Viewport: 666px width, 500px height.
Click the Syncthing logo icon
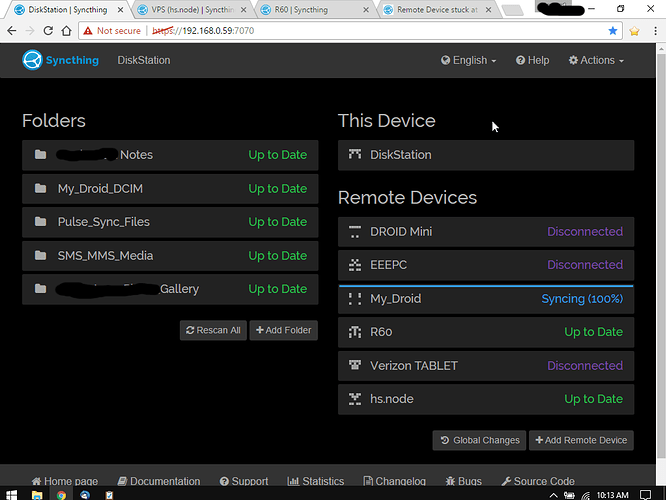click(32, 60)
